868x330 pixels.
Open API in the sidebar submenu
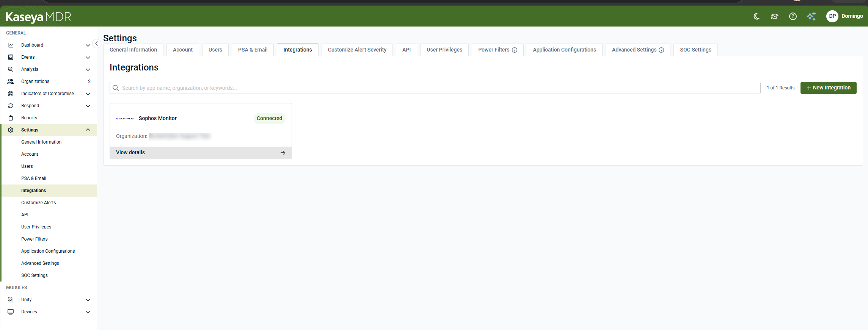pos(49,215)
